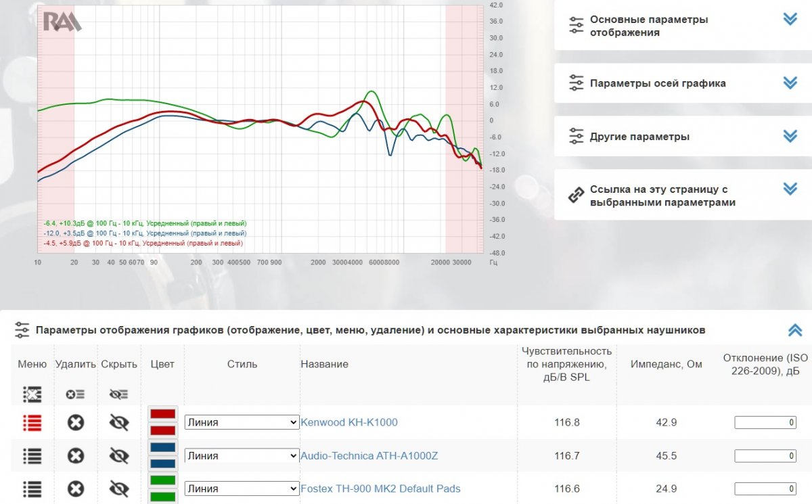Viewport: 812px width, 504px height.
Task: Click the Отклонение input field for Audio-Technica ATH-A1000Z
Action: (766, 456)
